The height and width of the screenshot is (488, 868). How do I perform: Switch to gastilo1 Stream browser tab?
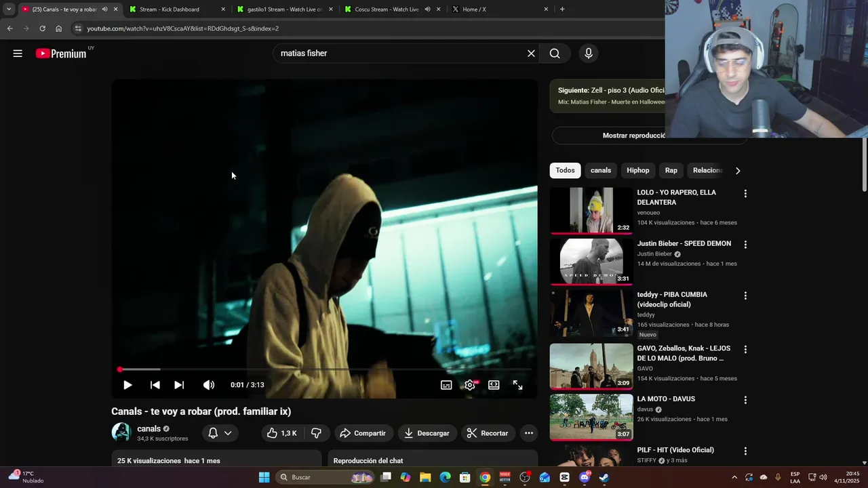(284, 9)
